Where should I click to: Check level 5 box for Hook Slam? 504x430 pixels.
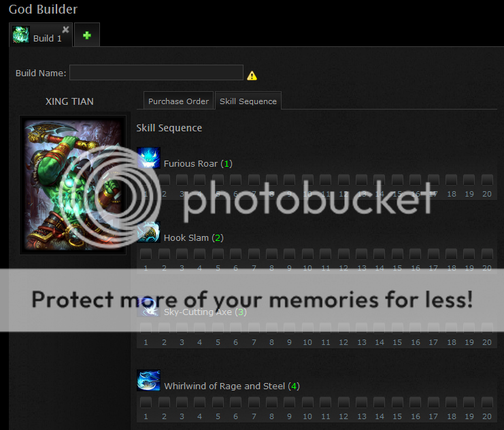pyautogui.click(x=218, y=254)
